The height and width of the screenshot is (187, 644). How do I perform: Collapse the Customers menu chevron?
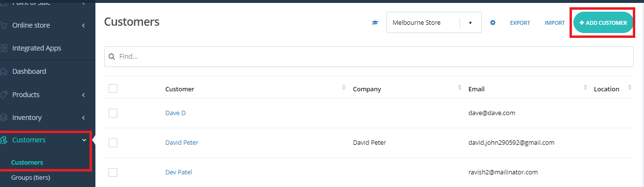click(x=84, y=140)
